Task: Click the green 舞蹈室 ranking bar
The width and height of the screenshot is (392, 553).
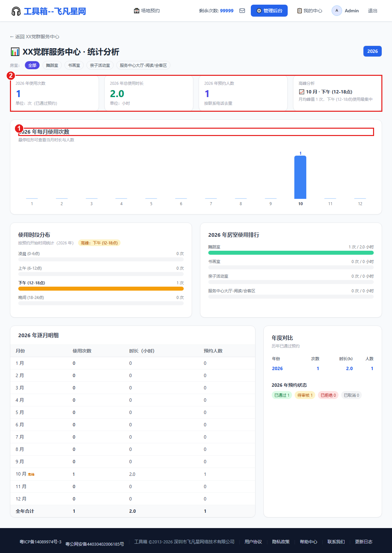Action: coord(291,253)
